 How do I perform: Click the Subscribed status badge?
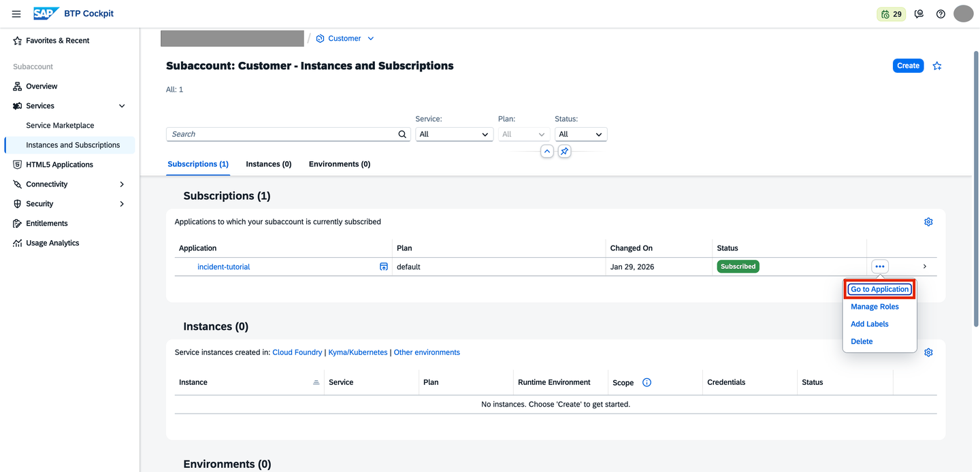(x=738, y=267)
